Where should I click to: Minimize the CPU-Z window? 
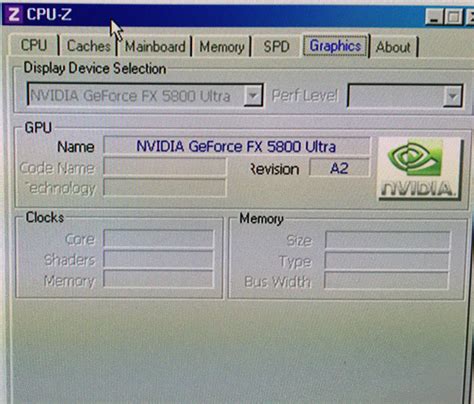435,16
